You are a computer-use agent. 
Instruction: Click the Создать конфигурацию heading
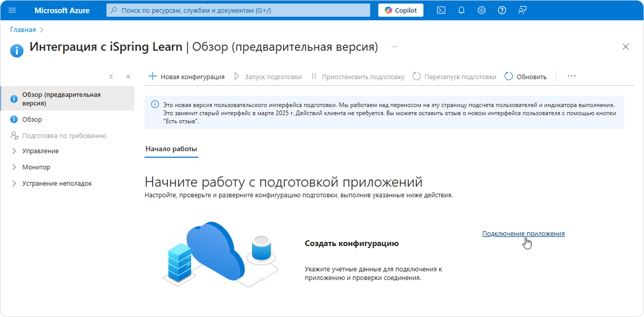coord(351,243)
